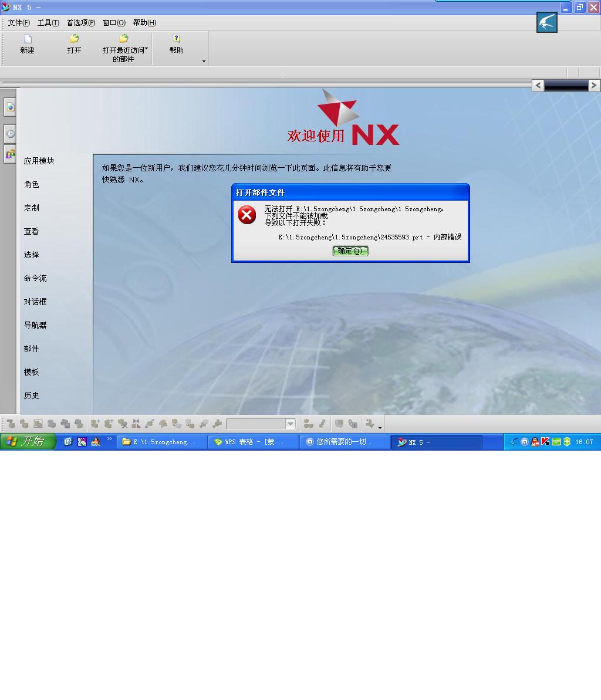Viewport: 601px width, 700px height.
Task: Open the Roles tab icon in the sidebar
Action: 10,154
